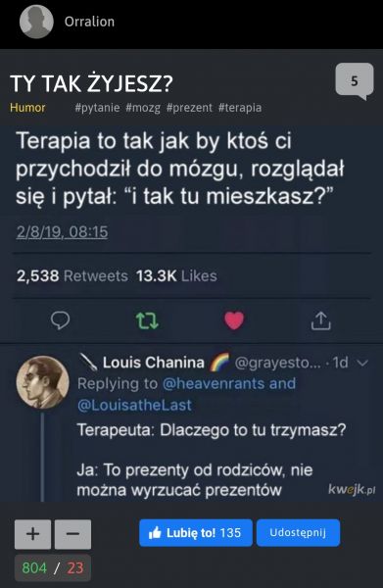The image size is (383, 588).
Task: Click the Facebook thumbs-up icon
Action: (155, 533)
